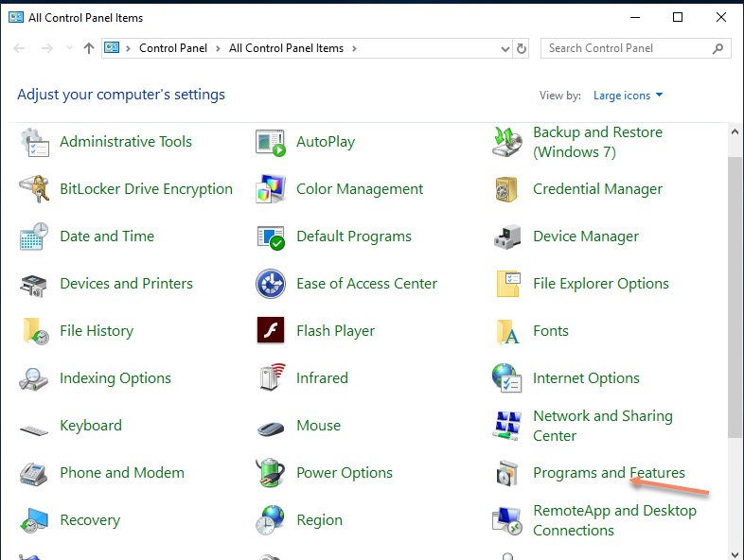This screenshot has height=560, width=744.
Task: Open the recent locations dropdown arrow
Action: coord(69,48)
